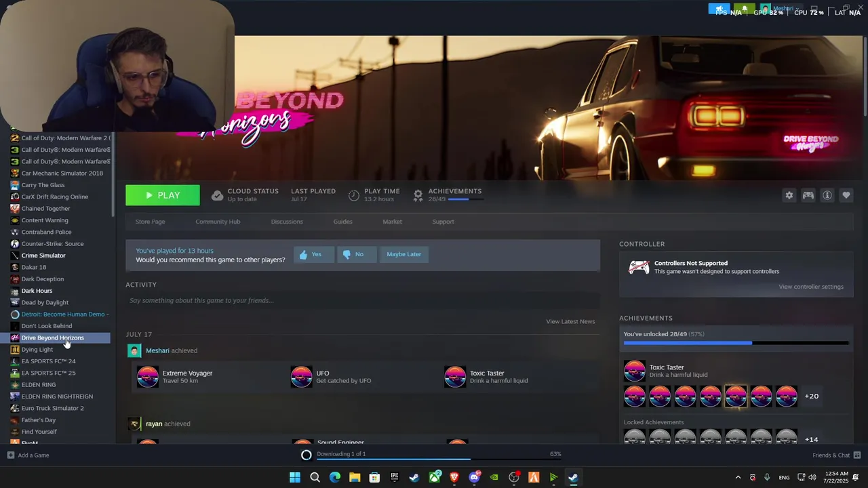Click rayan's avatar in the activity feed
This screenshot has height=488, width=868.
[x=134, y=424]
